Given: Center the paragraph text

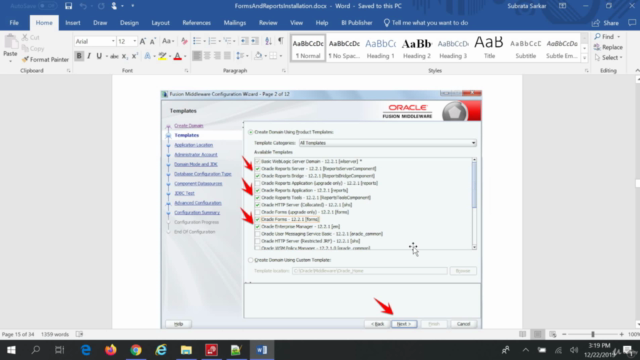Looking at the screenshot, I should [x=207, y=56].
